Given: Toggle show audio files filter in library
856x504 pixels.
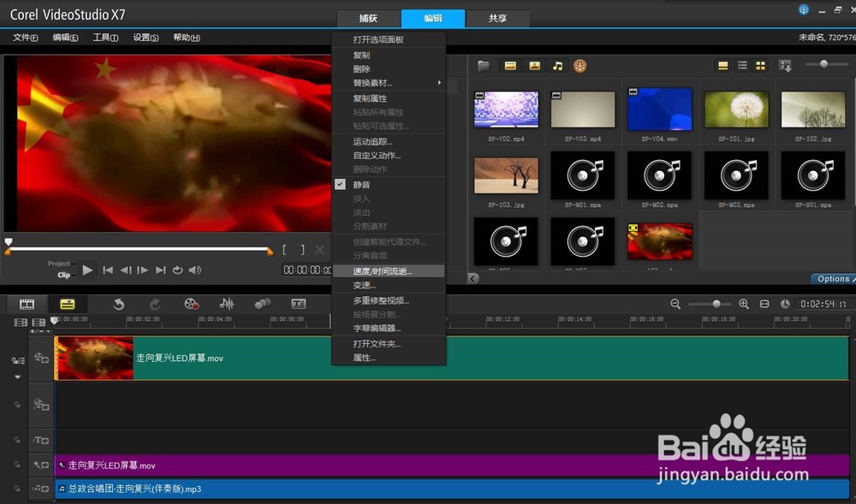Looking at the screenshot, I should pos(557,66).
